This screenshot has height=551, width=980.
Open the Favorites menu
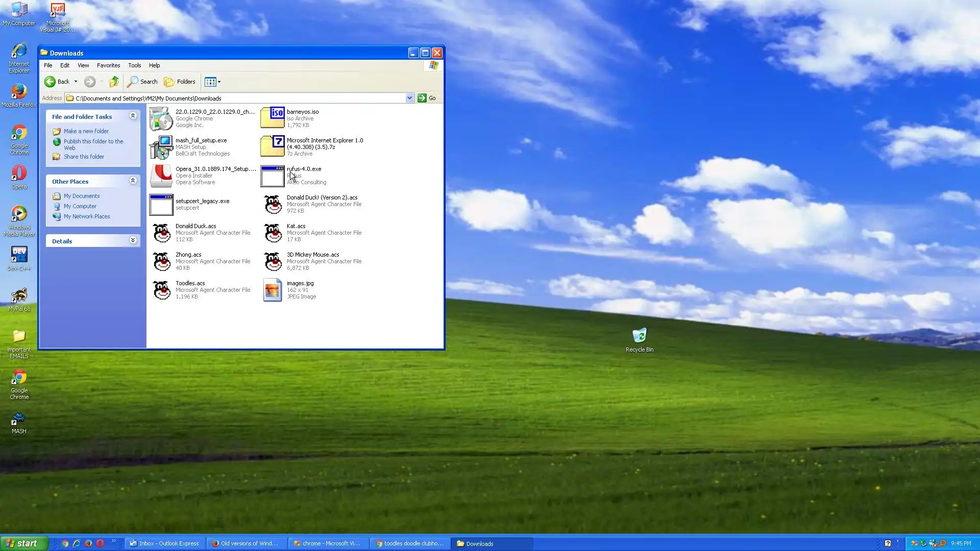click(x=108, y=65)
